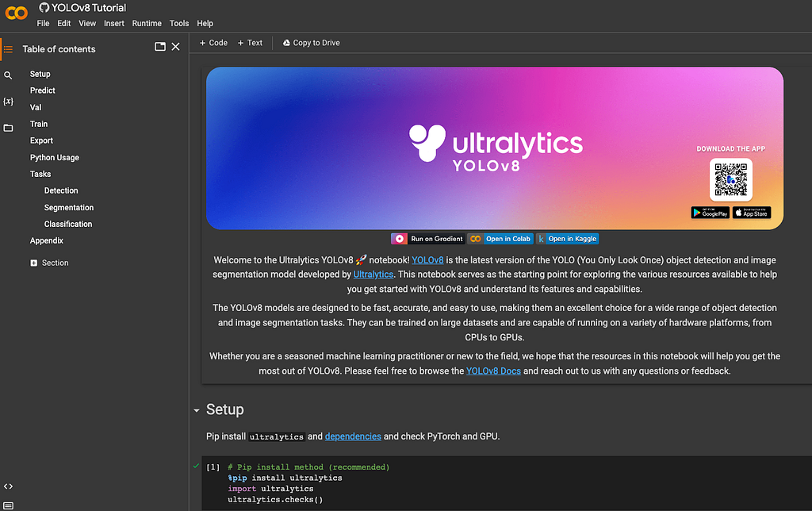Open table of contents in new tab icon
Image resolution: width=812 pixels, height=511 pixels.
[x=160, y=47]
